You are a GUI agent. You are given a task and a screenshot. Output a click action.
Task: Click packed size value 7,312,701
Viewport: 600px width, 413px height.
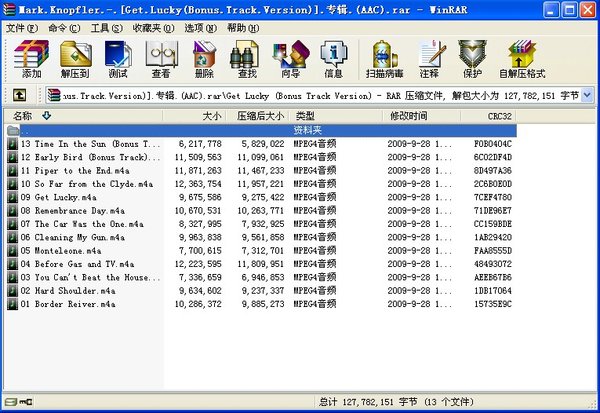pos(263,251)
